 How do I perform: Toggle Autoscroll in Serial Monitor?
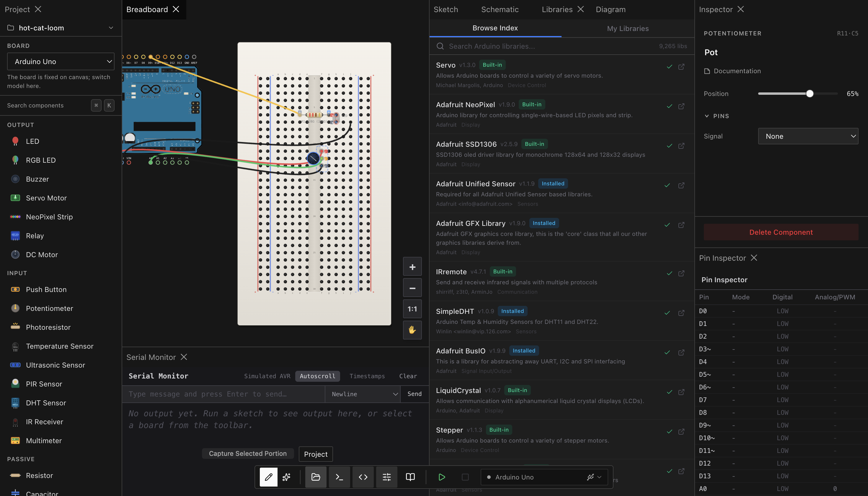pyautogui.click(x=317, y=376)
